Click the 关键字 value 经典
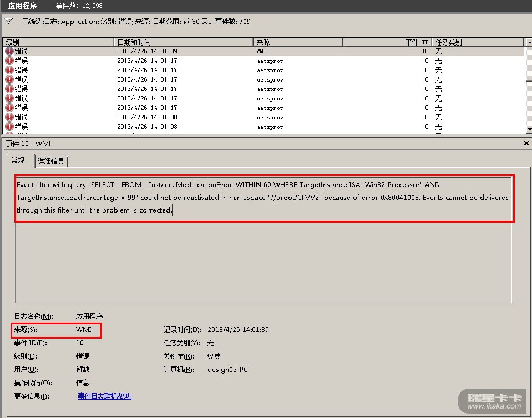532x418 pixels. pos(214,356)
